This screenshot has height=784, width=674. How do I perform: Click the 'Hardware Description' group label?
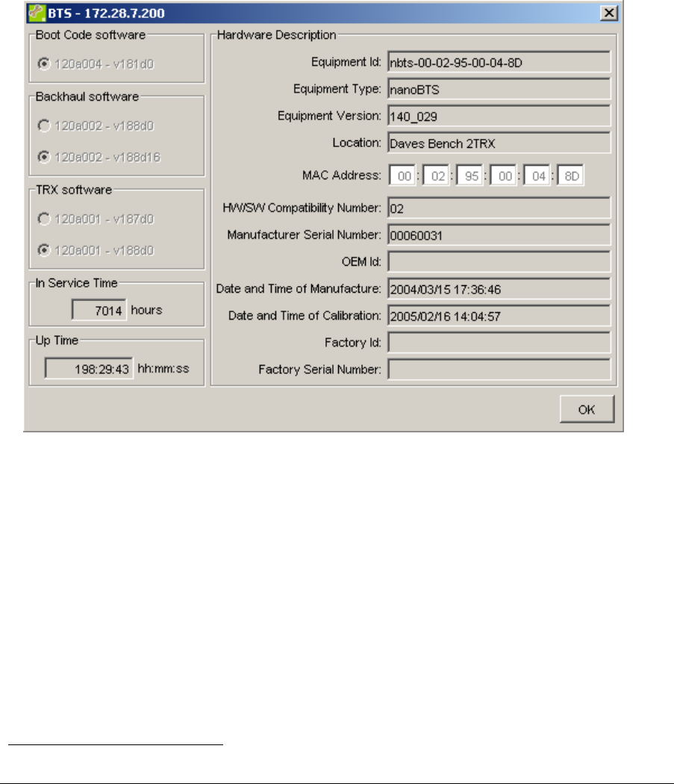pyautogui.click(x=276, y=35)
